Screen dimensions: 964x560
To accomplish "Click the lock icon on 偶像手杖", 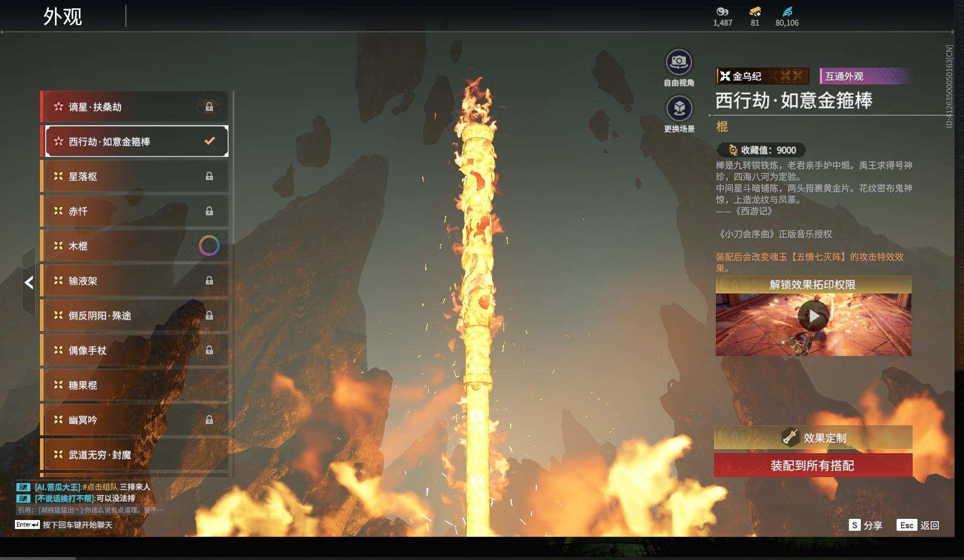I will (209, 351).
